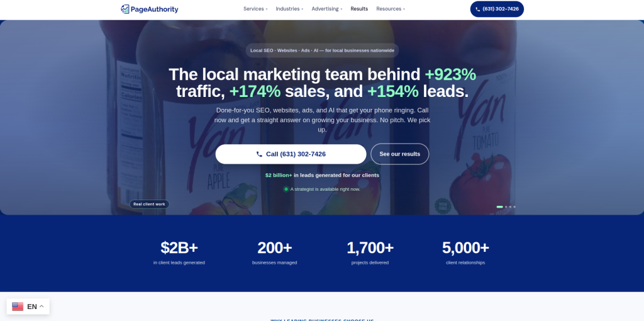Call (631) 302-7426 from header button

(497, 9)
